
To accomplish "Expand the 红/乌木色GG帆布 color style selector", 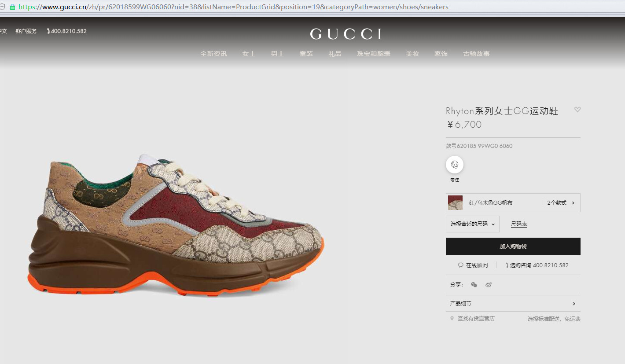I will pos(513,202).
